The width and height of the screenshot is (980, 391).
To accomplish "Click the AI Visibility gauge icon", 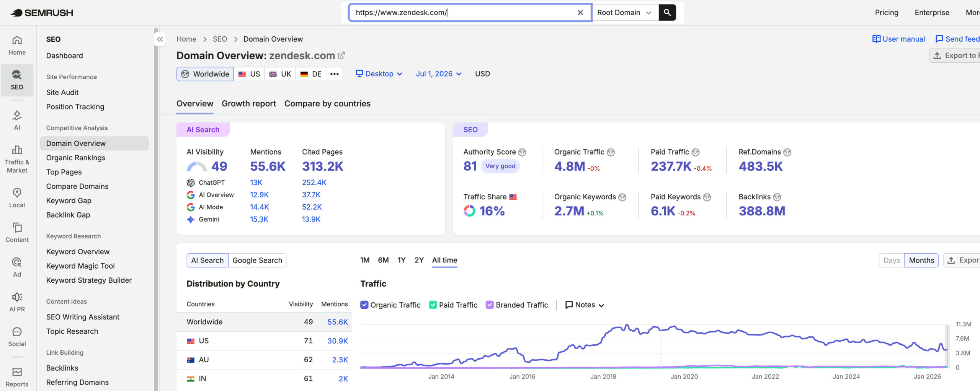I will [x=197, y=166].
